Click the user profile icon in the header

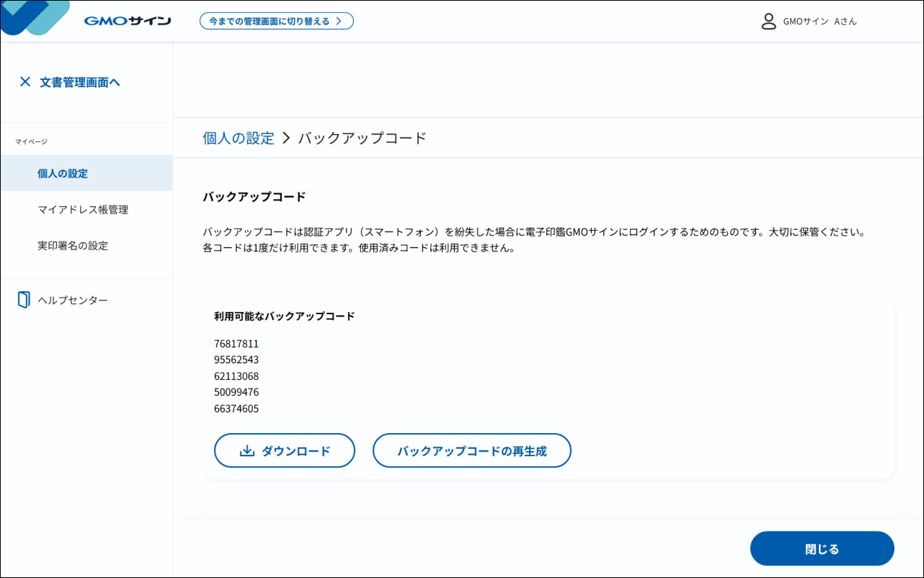coord(768,21)
